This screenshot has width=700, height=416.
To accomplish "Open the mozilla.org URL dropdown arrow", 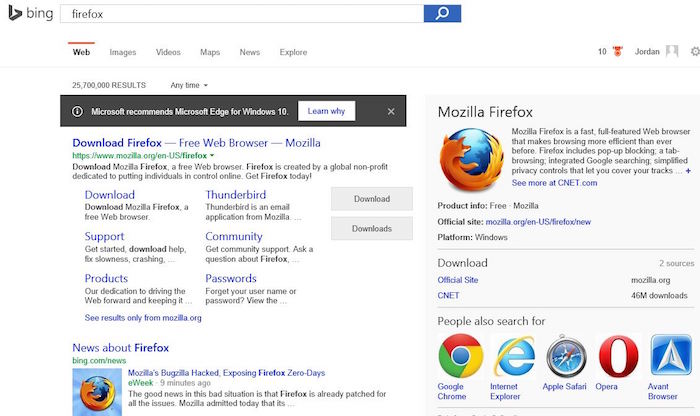I will pyautogui.click(x=213, y=156).
